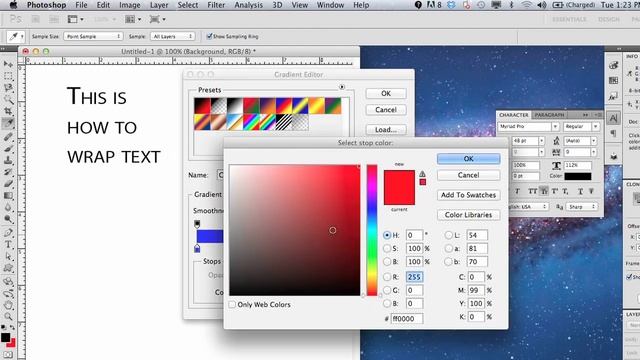Select the Pen tool
The height and width of the screenshot is (360, 640).
[8, 233]
